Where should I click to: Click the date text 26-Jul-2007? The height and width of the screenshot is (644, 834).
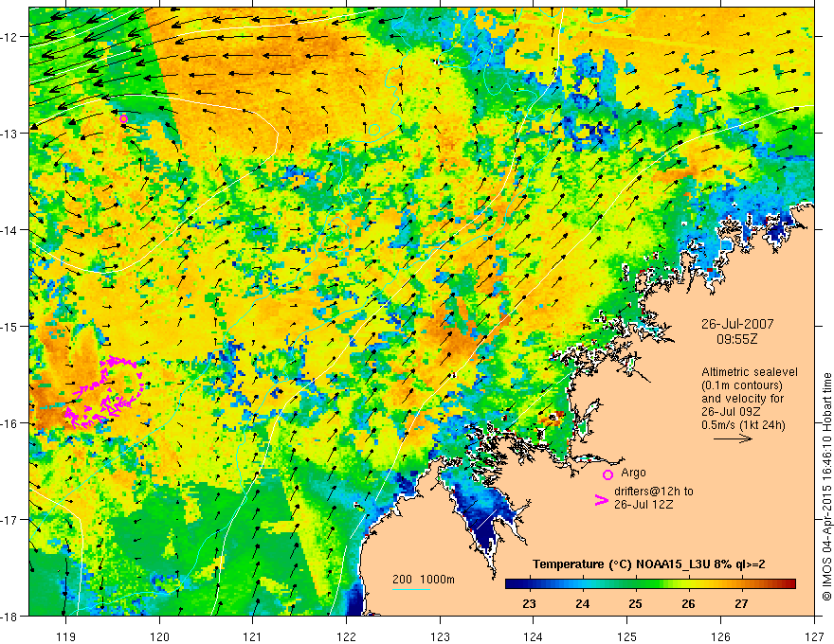point(737,324)
